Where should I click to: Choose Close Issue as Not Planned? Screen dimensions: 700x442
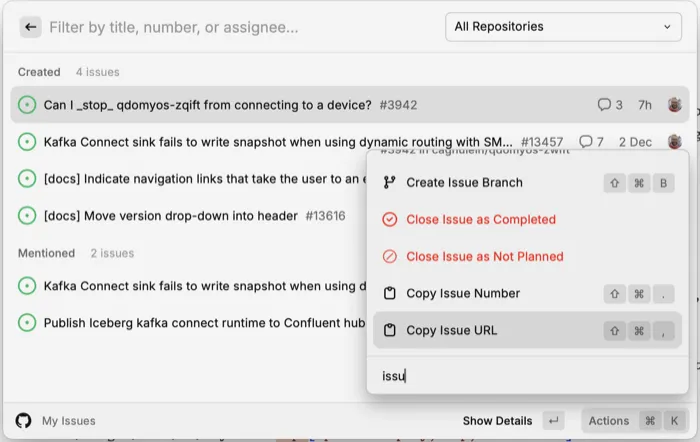pyautogui.click(x=484, y=257)
